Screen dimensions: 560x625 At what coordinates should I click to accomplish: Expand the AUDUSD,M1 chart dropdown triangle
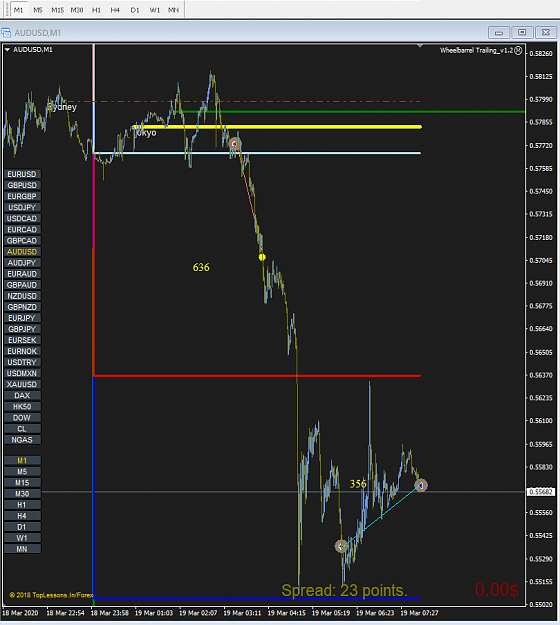coord(7,50)
